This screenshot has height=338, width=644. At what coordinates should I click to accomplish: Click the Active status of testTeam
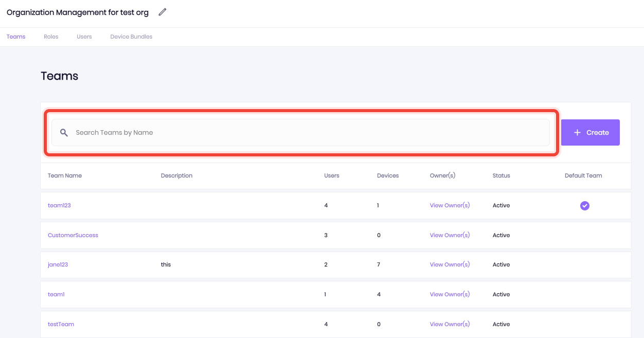pos(502,324)
